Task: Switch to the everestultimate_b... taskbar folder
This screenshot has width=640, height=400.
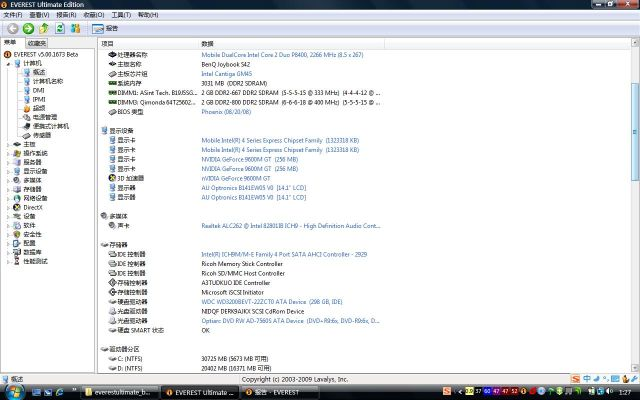Action: 119,392
